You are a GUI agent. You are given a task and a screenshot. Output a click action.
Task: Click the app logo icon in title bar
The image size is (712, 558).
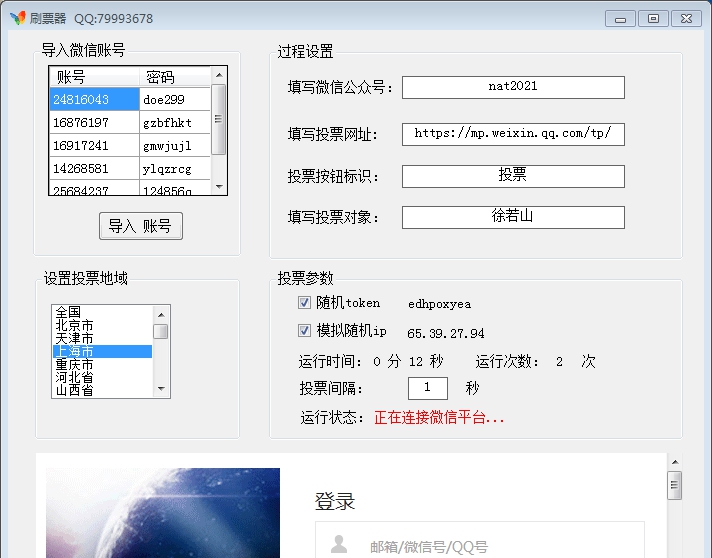(18, 18)
